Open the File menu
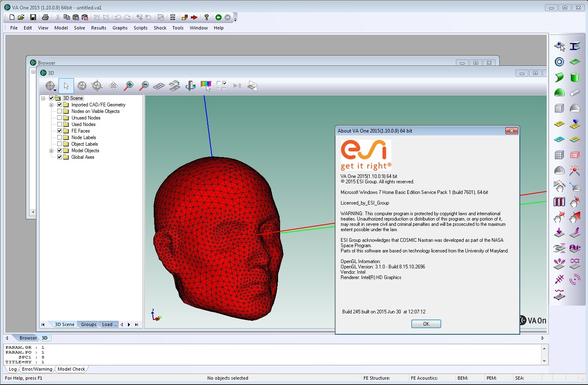Viewport: 588px width, 385px height. coord(14,28)
